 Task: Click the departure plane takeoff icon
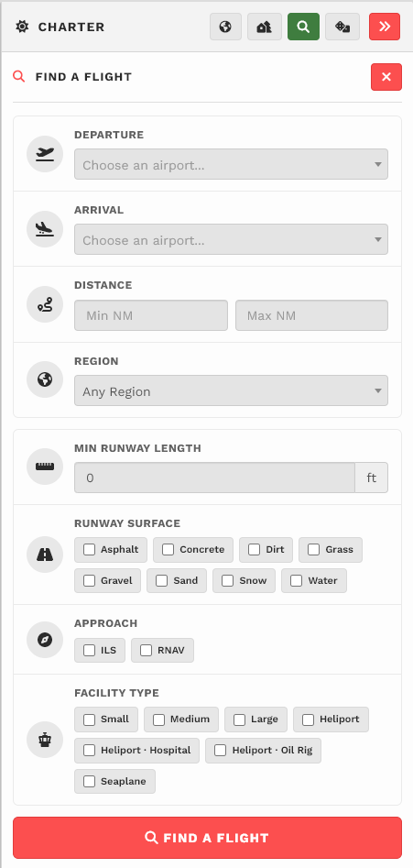click(x=45, y=153)
